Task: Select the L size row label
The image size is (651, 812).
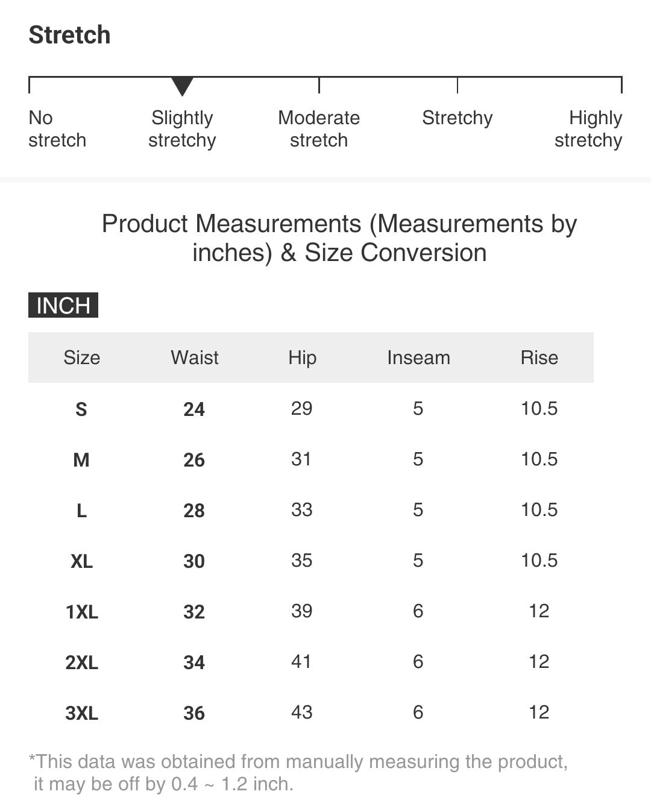Action: (x=81, y=511)
